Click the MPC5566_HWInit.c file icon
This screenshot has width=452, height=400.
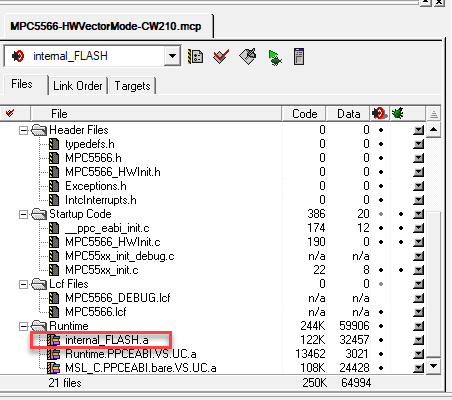pos(54,242)
